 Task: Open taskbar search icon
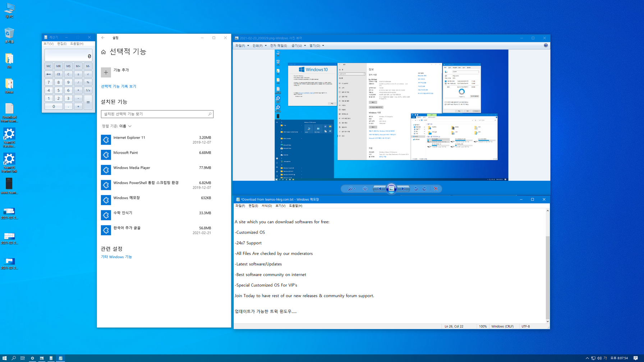point(14,358)
